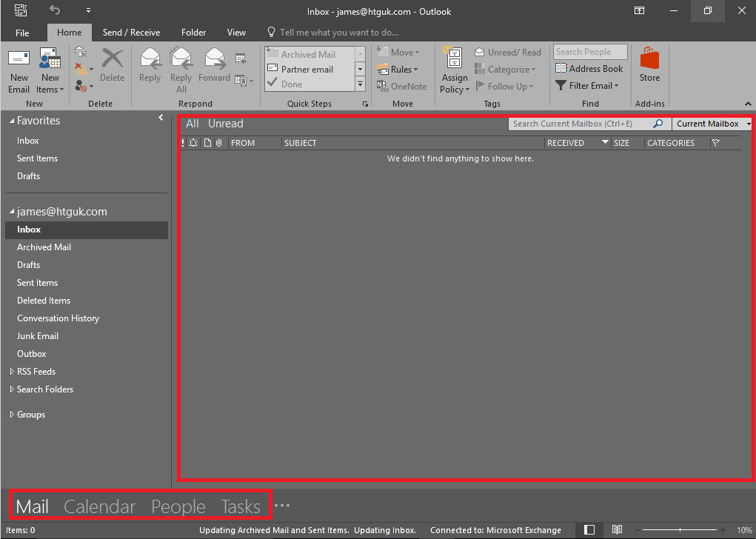The image size is (756, 539).
Task: Zoom in with the plus button
Action: click(722, 530)
